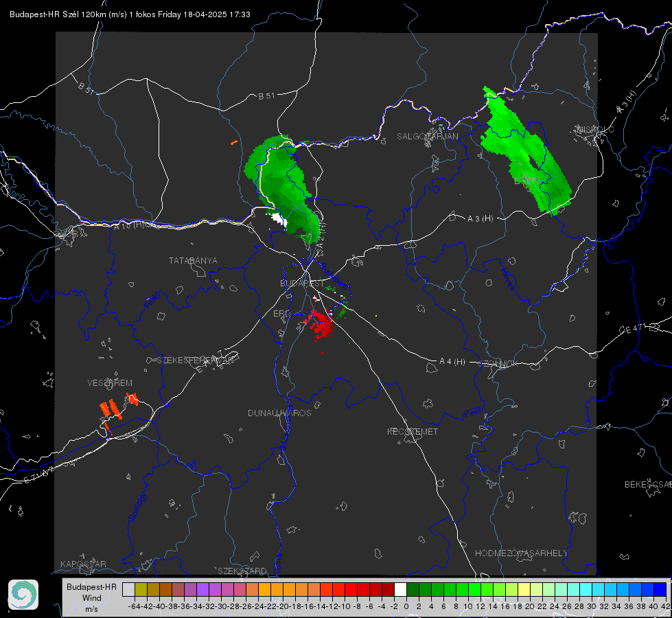Screen dimensions: 672x618
Task: Click the HODMEZOVASARHELY city label
Action: [x=521, y=553]
